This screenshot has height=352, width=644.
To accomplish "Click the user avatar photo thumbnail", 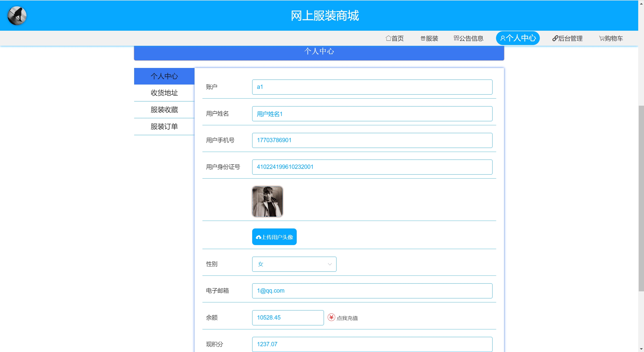I will [x=267, y=201].
